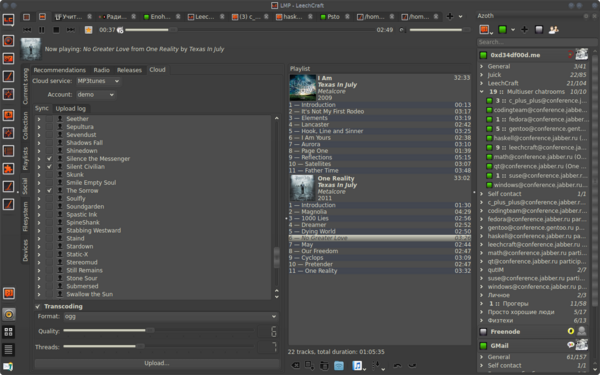Open new tab with plus icon
This screenshot has height=375, width=600.
450,16
